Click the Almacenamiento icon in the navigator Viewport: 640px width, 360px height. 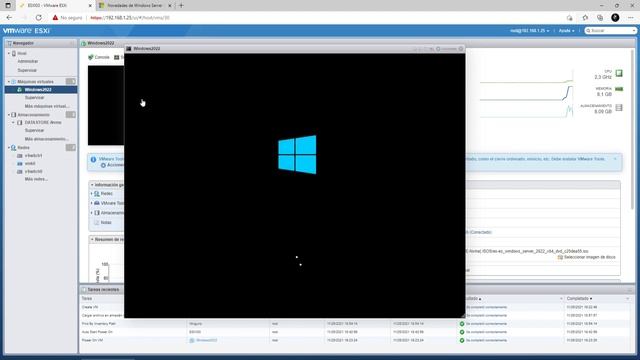click(x=13, y=115)
